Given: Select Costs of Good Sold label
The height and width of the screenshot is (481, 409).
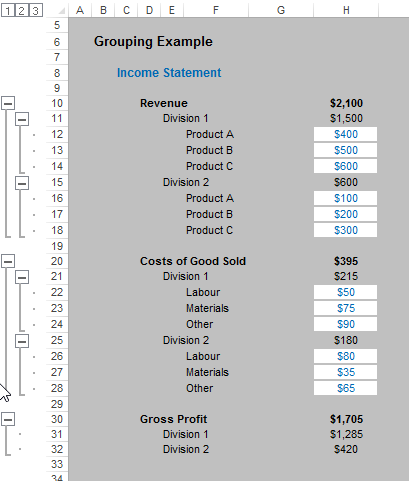Looking at the screenshot, I should coord(193,261).
